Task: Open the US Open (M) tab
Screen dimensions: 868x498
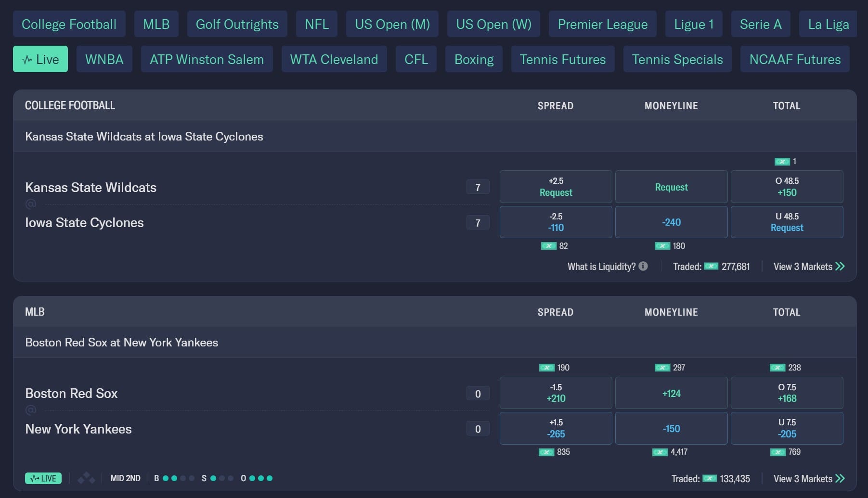Action: 392,24
